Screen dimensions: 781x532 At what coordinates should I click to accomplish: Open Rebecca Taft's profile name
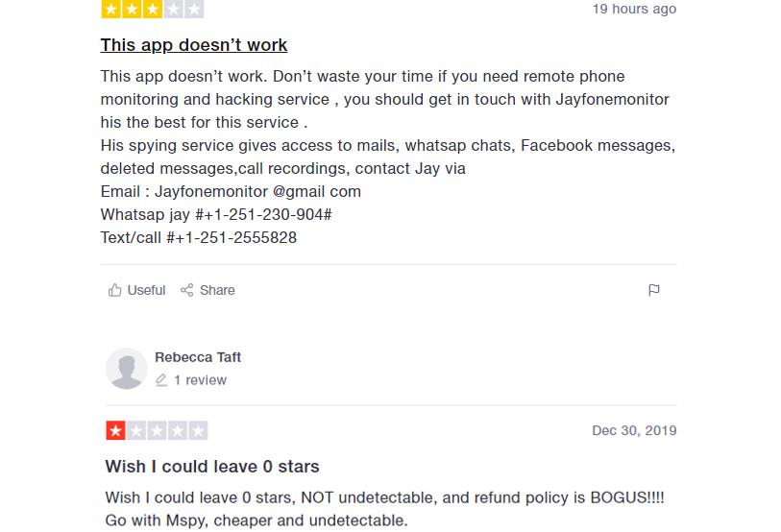198,357
